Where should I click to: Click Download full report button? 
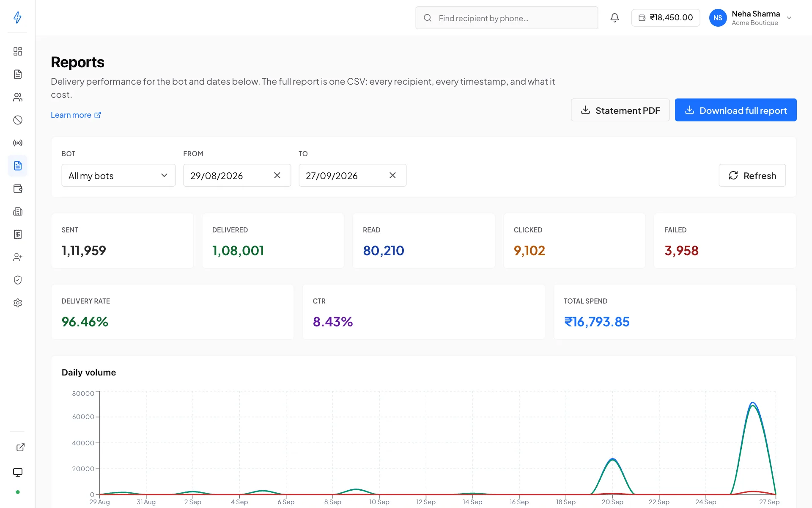[x=735, y=110]
